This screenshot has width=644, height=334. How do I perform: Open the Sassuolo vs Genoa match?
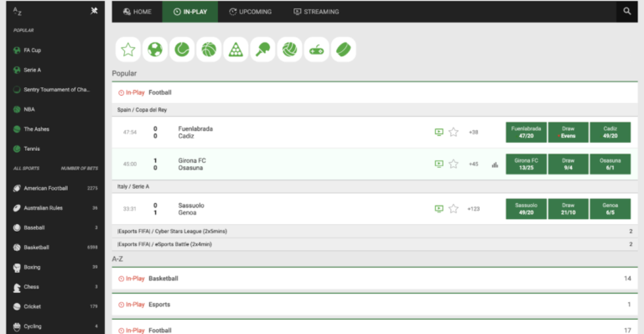(x=191, y=209)
